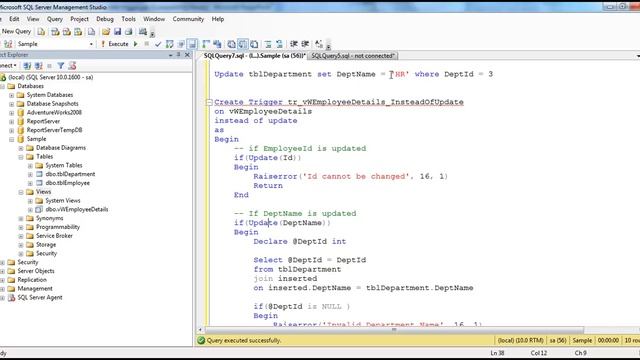The image size is (640, 360).
Task: Collapse the Create Trigger code outline
Action: point(209,102)
